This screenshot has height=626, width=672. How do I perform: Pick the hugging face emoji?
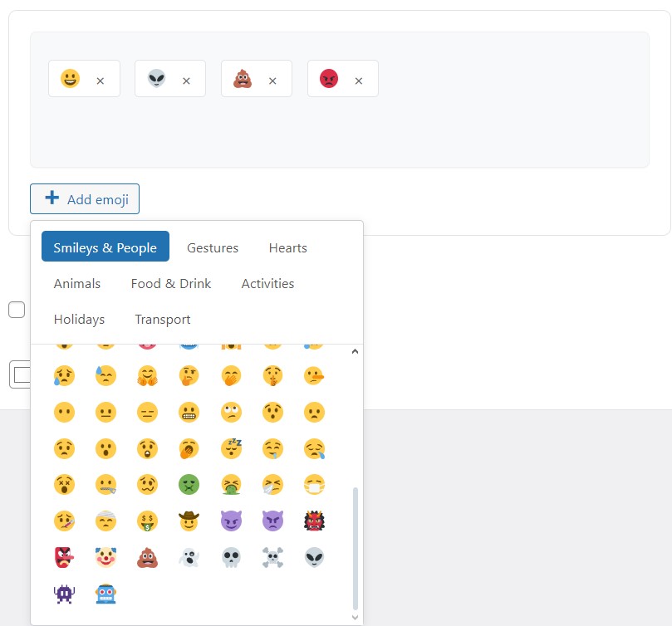147,376
